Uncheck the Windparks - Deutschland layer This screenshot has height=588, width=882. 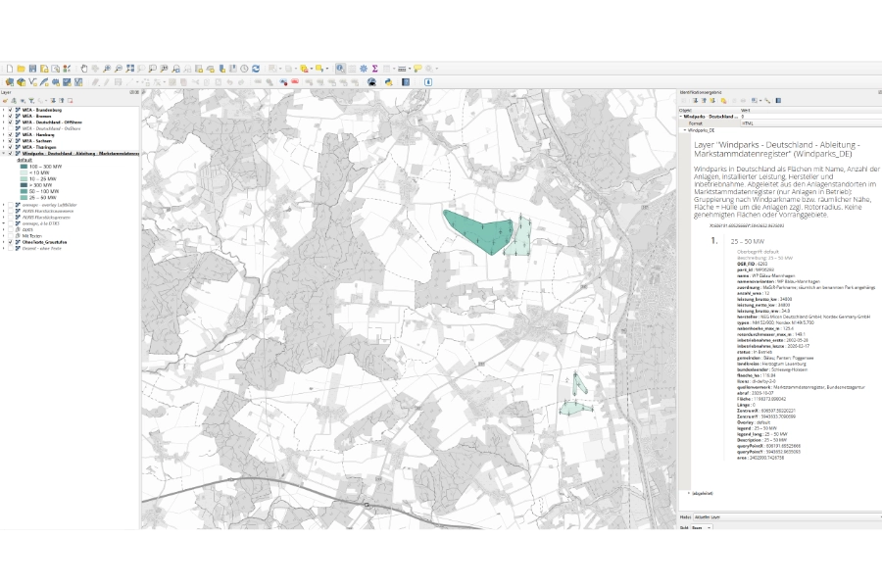click(11, 153)
